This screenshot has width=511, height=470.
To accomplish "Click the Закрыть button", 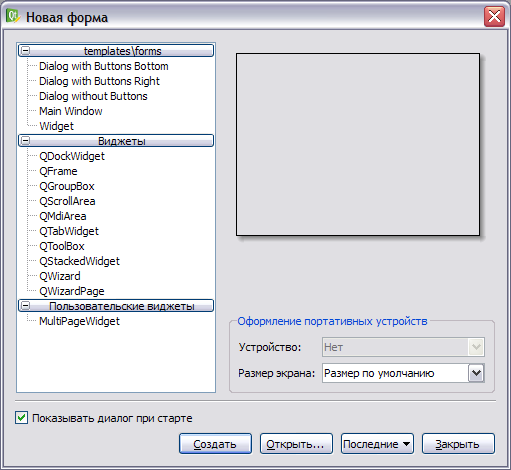I will (x=458, y=444).
